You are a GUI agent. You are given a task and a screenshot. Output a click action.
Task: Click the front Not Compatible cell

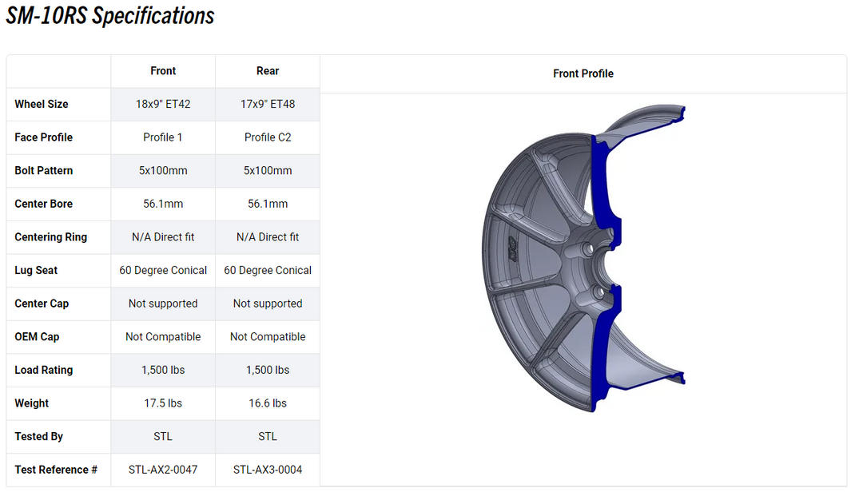pos(163,337)
